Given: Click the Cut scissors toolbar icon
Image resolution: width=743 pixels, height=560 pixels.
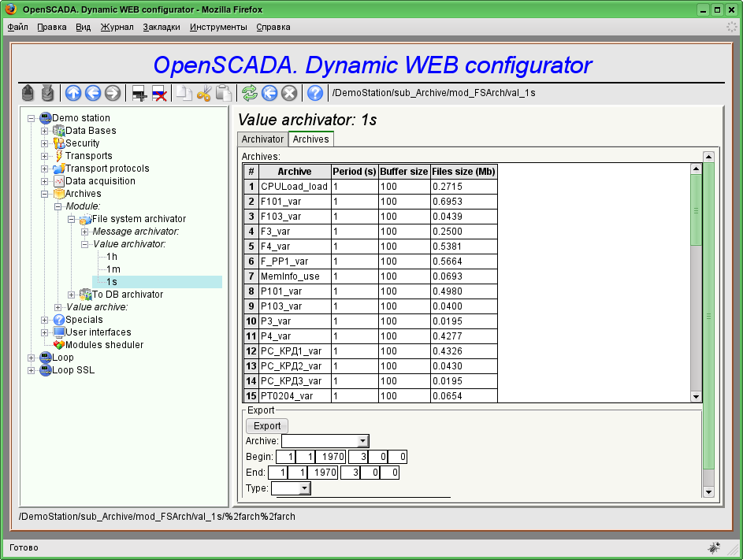Looking at the screenshot, I should pos(204,93).
